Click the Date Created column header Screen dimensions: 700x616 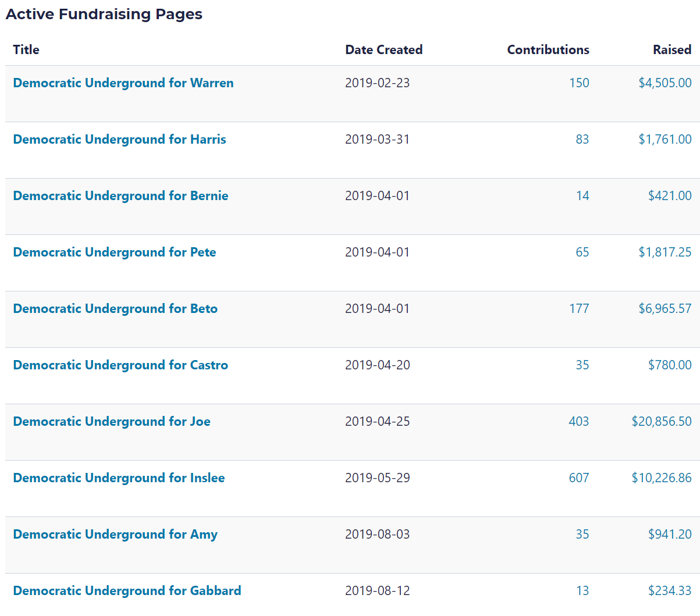(x=383, y=50)
